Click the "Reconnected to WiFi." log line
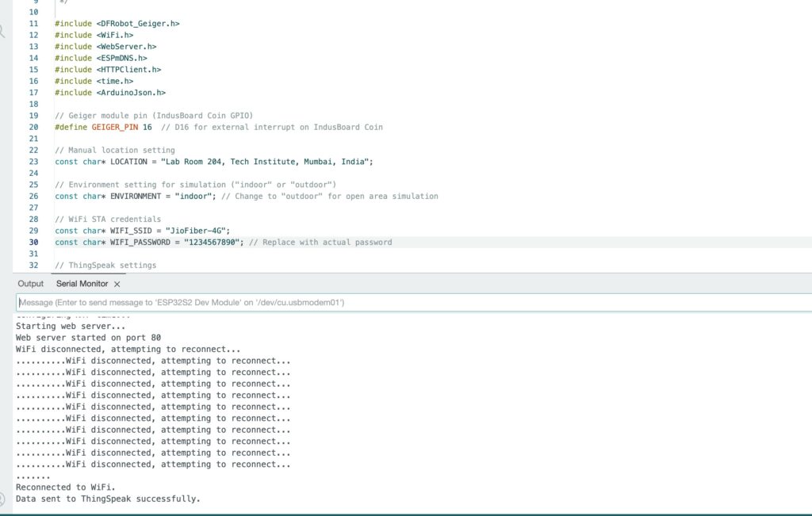Viewport: 812px width, 516px height. 66,487
